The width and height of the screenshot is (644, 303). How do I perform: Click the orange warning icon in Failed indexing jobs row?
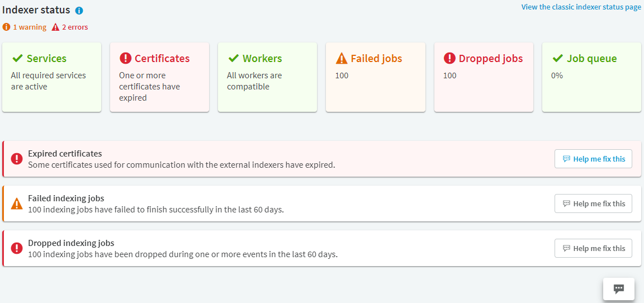coord(17,203)
